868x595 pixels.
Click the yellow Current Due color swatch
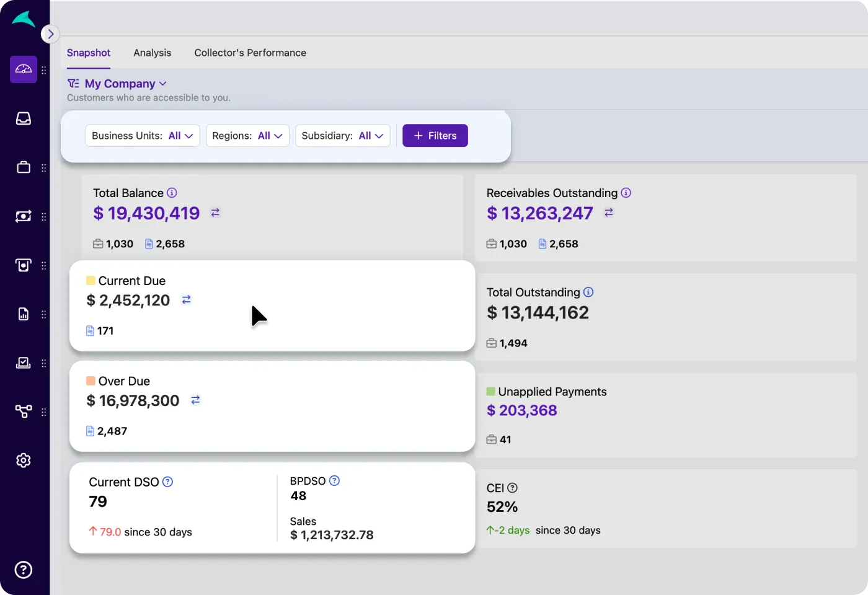coord(91,280)
